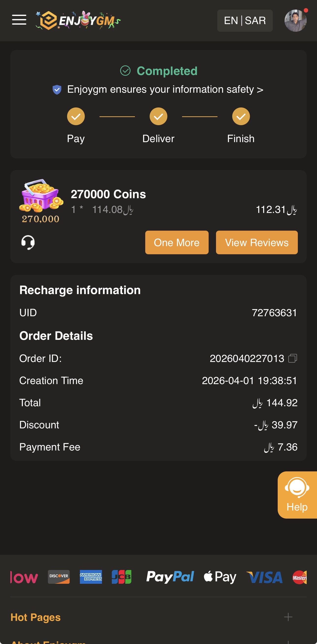This screenshot has width=317, height=644.
Task: Open the user profile avatar
Action: tap(295, 20)
